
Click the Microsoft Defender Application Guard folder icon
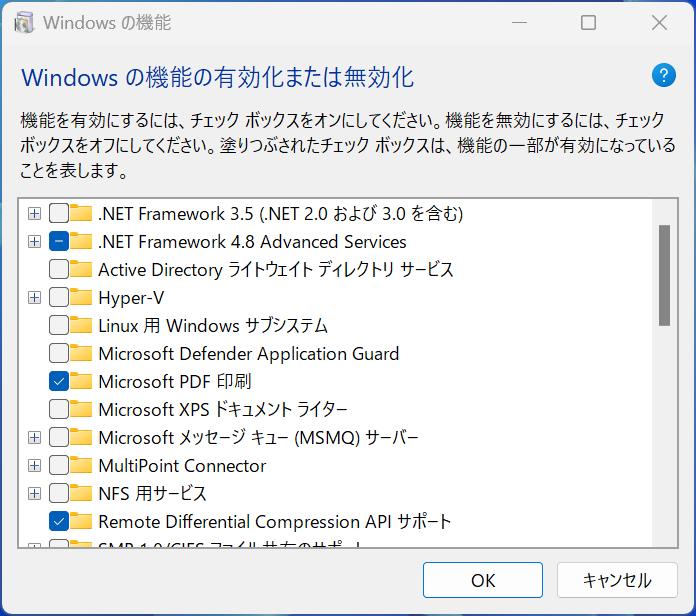[x=82, y=354]
